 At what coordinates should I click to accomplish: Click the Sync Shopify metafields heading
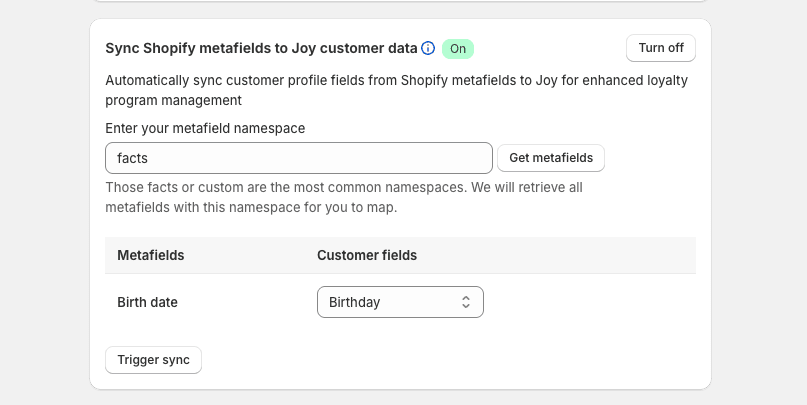(261, 48)
